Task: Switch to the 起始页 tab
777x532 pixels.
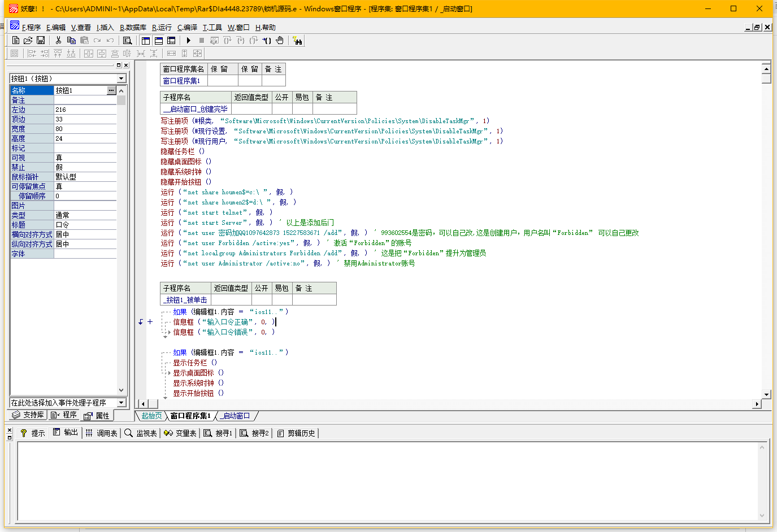Action: (x=151, y=416)
